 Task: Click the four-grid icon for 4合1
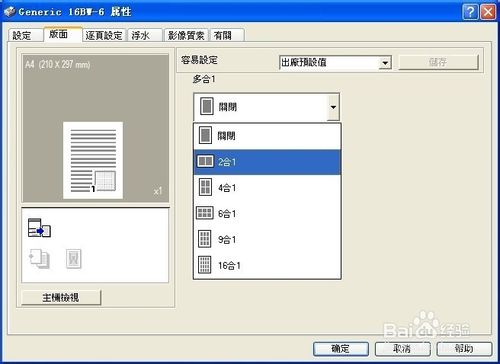pos(205,187)
